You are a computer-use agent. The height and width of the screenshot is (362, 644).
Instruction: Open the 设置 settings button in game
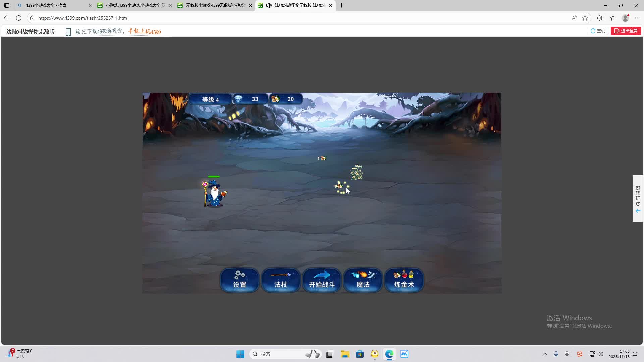[239, 280]
